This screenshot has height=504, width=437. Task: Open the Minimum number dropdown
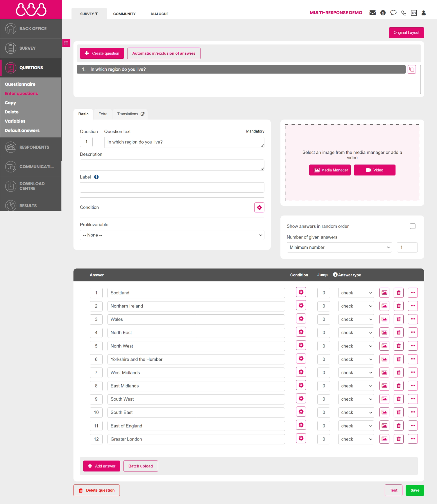(x=339, y=248)
